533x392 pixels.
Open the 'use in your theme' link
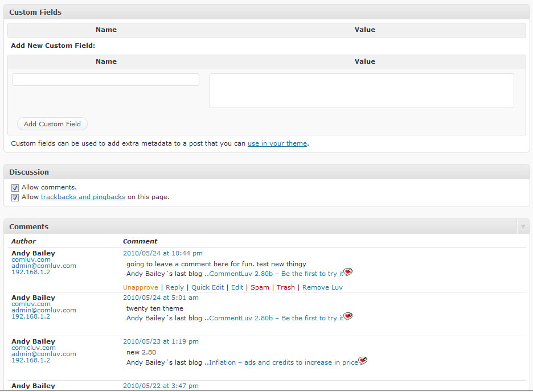coord(277,144)
